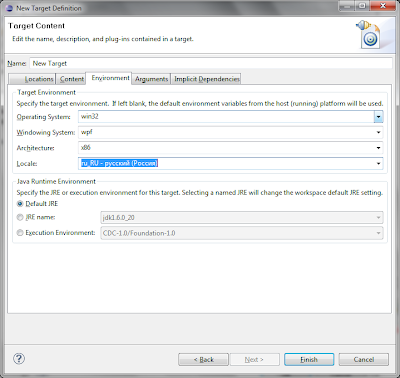Close the New Target Definition dialog
The width and height of the screenshot is (400, 378).
[383, 6]
